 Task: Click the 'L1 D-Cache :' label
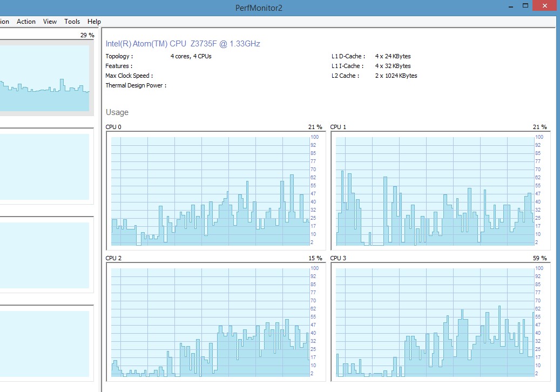pyautogui.click(x=348, y=56)
